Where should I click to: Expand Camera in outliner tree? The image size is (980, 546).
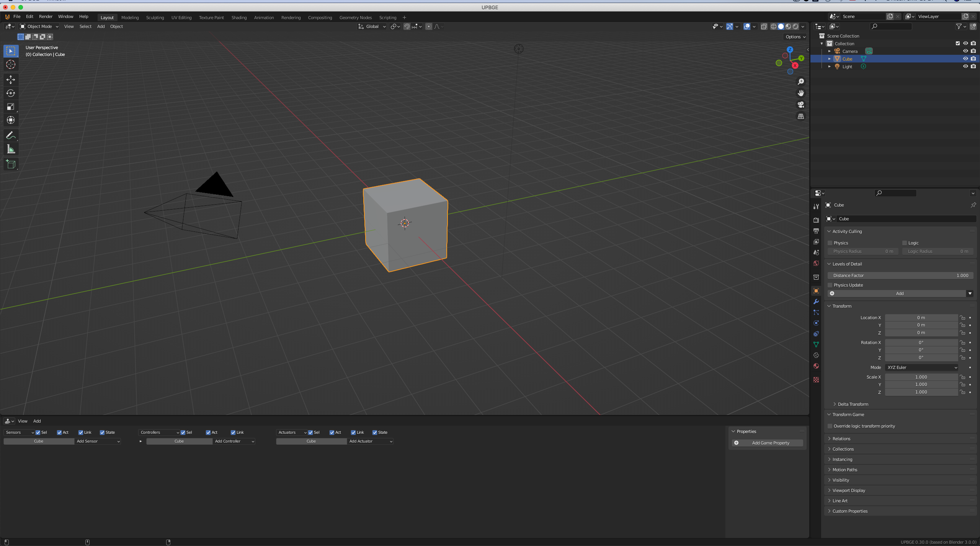[x=830, y=51]
